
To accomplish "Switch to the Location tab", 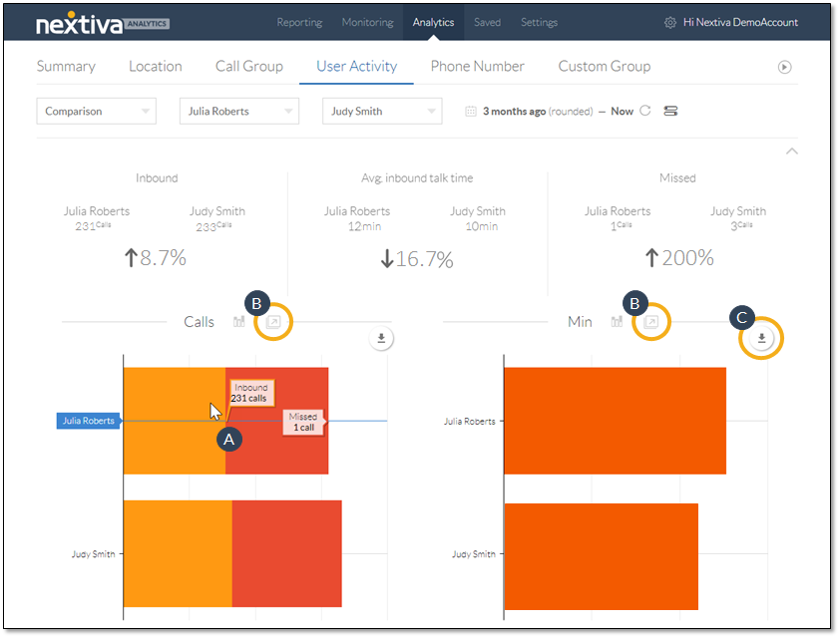I will pyautogui.click(x=156, y=67).
